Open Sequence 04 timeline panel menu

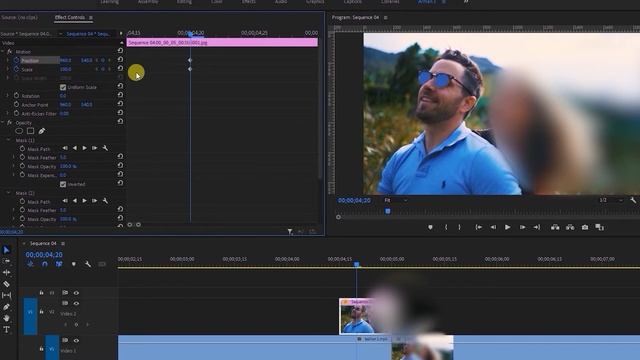click(63, 244)
